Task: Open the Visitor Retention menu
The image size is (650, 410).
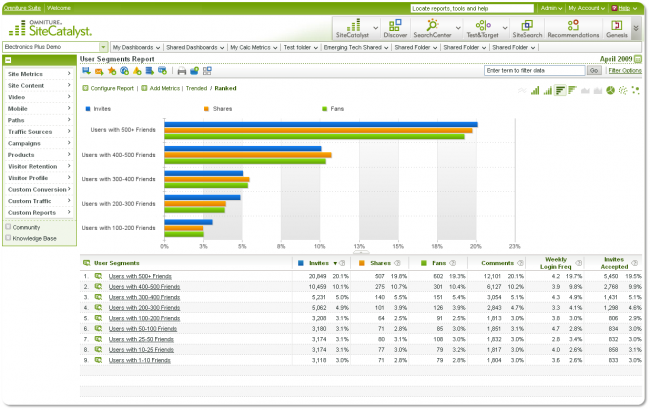Action: tap(39, 166)
